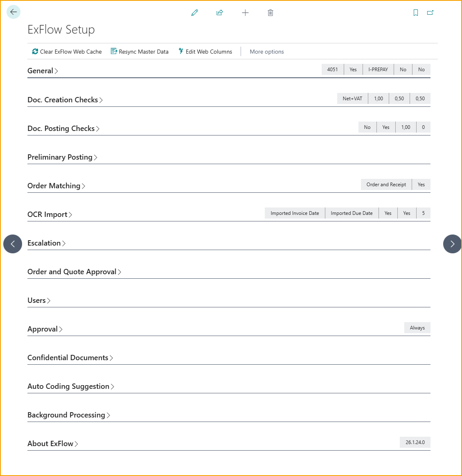
Task: Open the More options menu
Action: (266, 51)
